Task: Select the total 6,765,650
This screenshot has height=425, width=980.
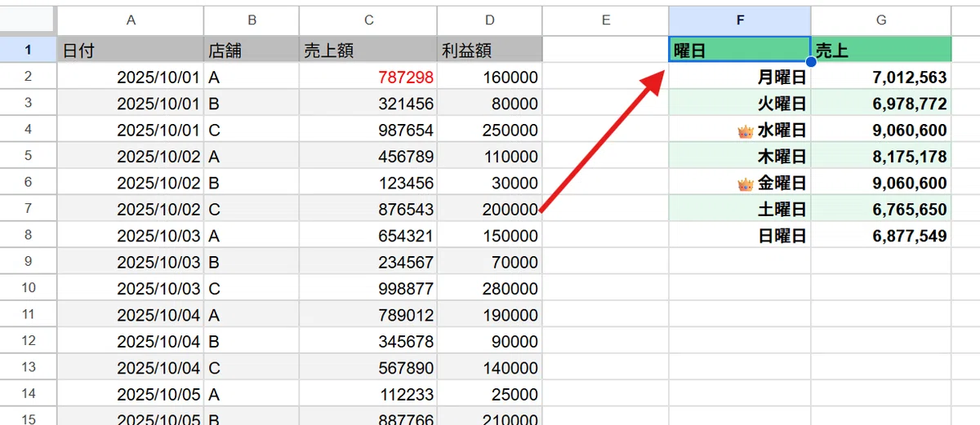Action: click(x=881, y=210)
